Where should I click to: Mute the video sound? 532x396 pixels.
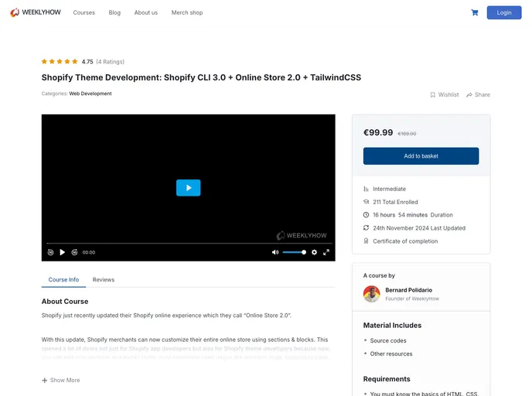point(275,252)
